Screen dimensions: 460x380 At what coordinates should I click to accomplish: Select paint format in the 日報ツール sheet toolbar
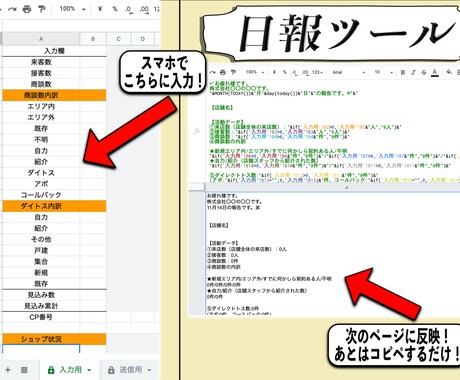click(x=233, y=72)
